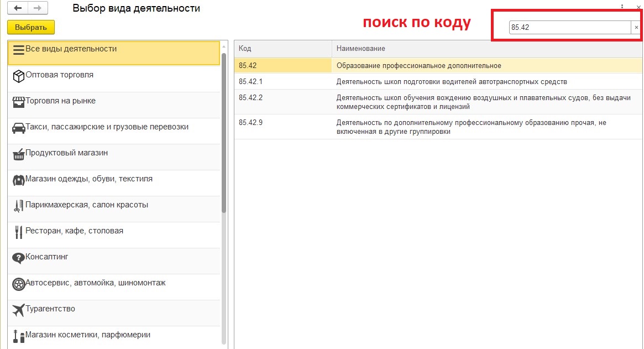
Task: Click the box icon beside Оптовая торговля
Action: (18, 76)
